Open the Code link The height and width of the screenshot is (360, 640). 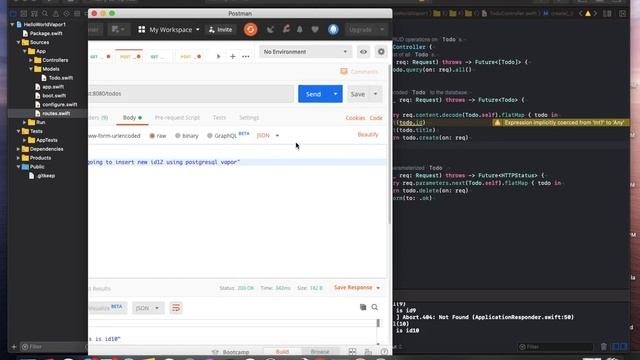[376, 118]
